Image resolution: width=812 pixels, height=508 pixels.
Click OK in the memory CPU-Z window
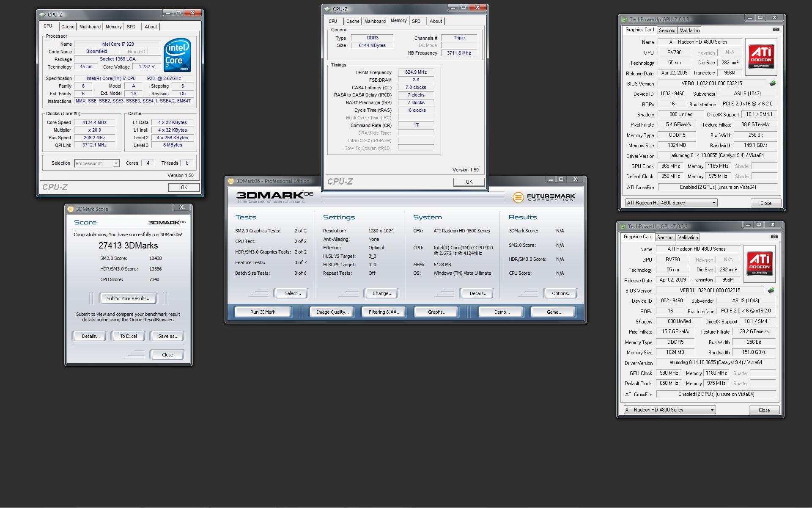tap(469, 182)
